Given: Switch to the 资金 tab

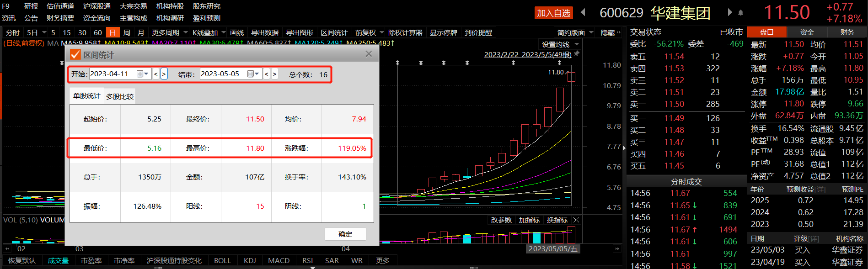Looking at the screenshot, I should (807, 32).
